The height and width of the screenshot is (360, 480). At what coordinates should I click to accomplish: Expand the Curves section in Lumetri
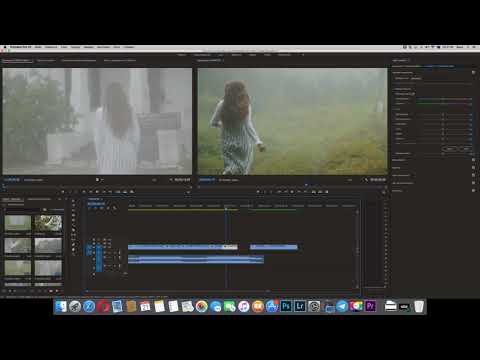[x=396, y=168]
